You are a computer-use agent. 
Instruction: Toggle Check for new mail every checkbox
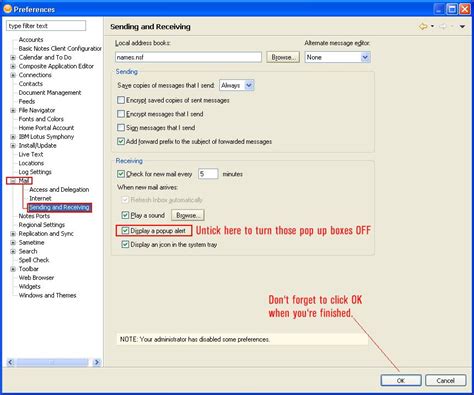pyautogui.click(x=121, y=174)
